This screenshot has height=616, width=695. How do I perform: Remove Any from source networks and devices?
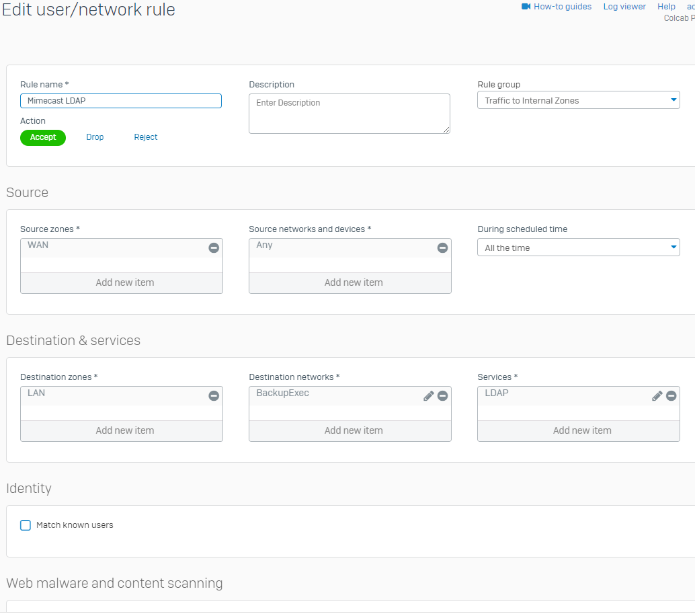442,248
